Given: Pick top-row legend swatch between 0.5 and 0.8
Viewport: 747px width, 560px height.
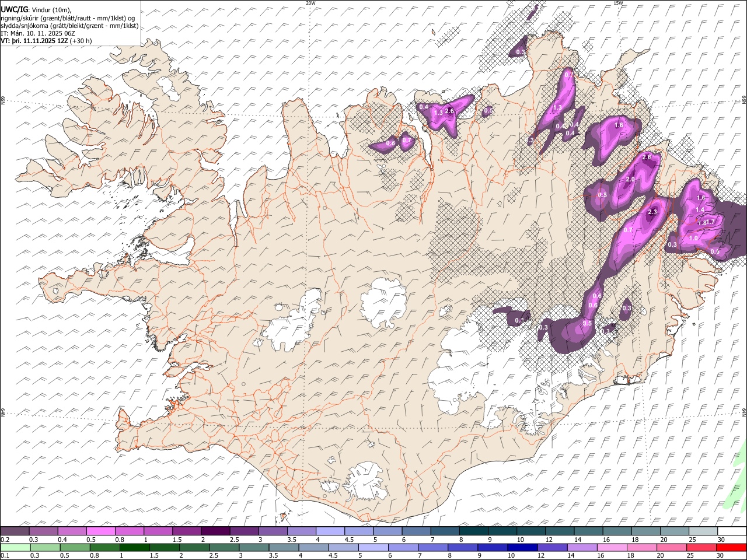Looking at the screenshot, I should pyautogui.click(x=101, y=531).
